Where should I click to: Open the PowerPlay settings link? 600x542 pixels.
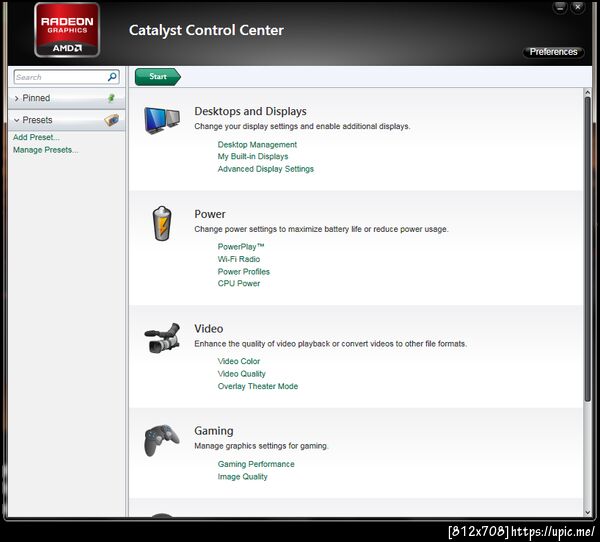click(241, 247)
